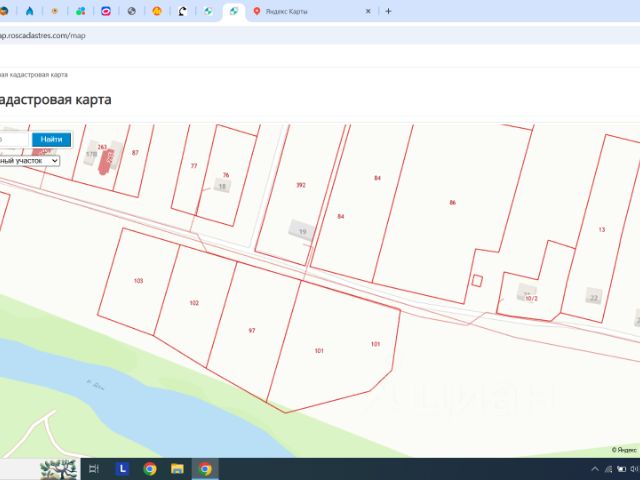This screenshot has width=640, height=480.
Task: Show hidden system tray icons
Action: click(595, 469)
